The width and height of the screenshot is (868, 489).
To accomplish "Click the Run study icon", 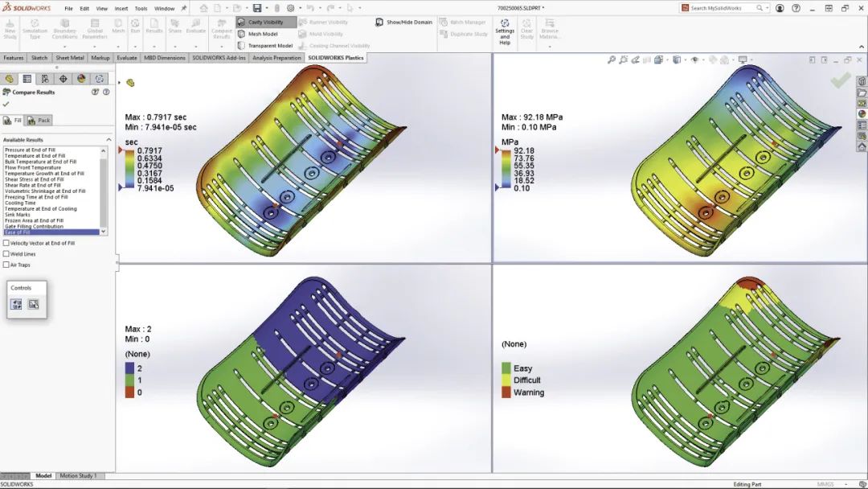I will 134,26.
